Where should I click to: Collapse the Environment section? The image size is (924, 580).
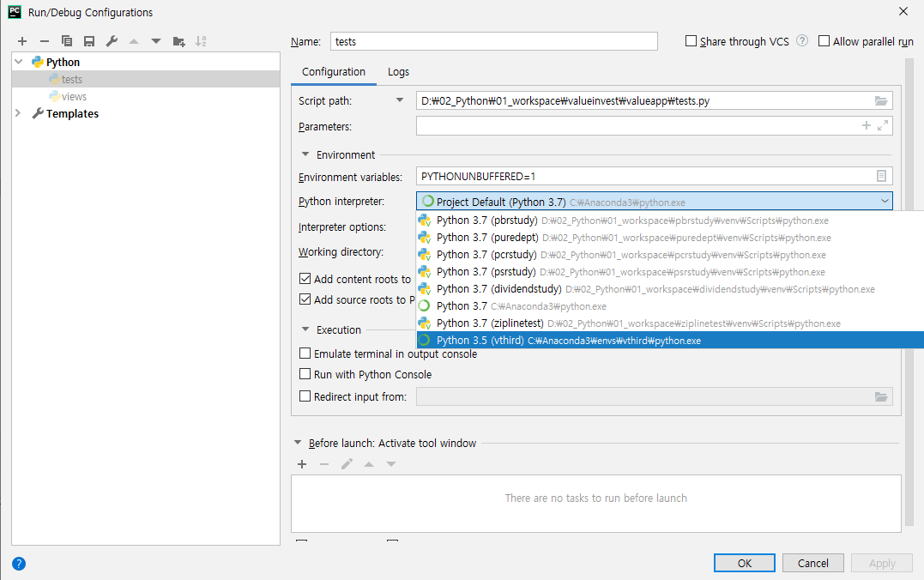pyautogui.click(x=305, y=154)
